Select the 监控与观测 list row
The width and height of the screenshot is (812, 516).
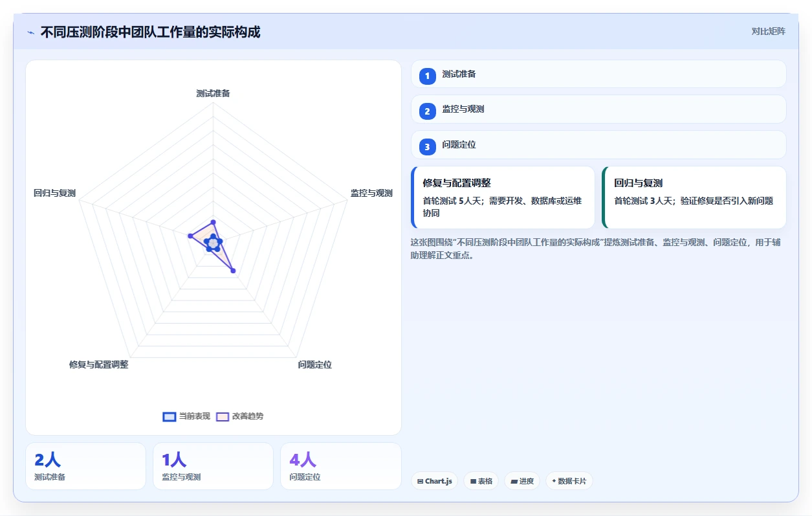(598, 109)
